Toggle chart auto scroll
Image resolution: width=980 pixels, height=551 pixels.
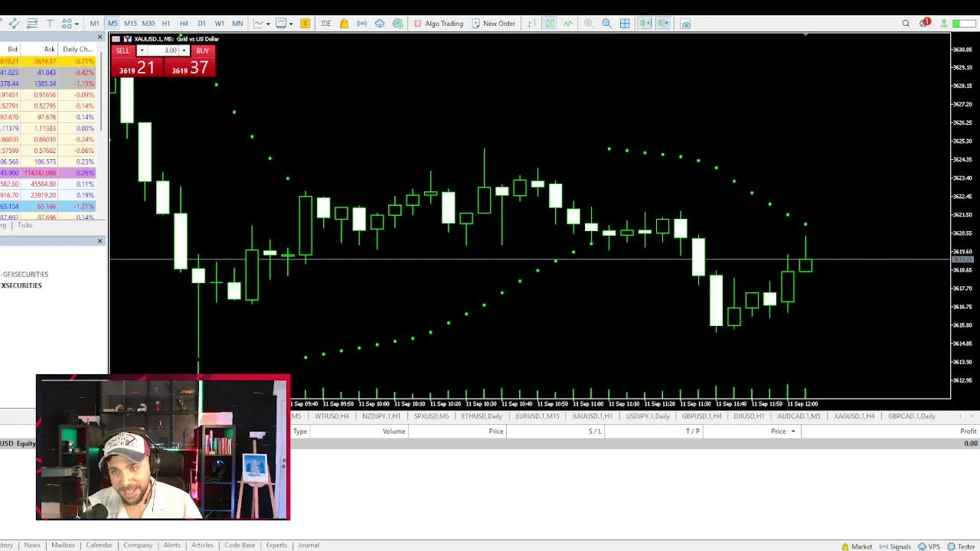click(645, 24)
